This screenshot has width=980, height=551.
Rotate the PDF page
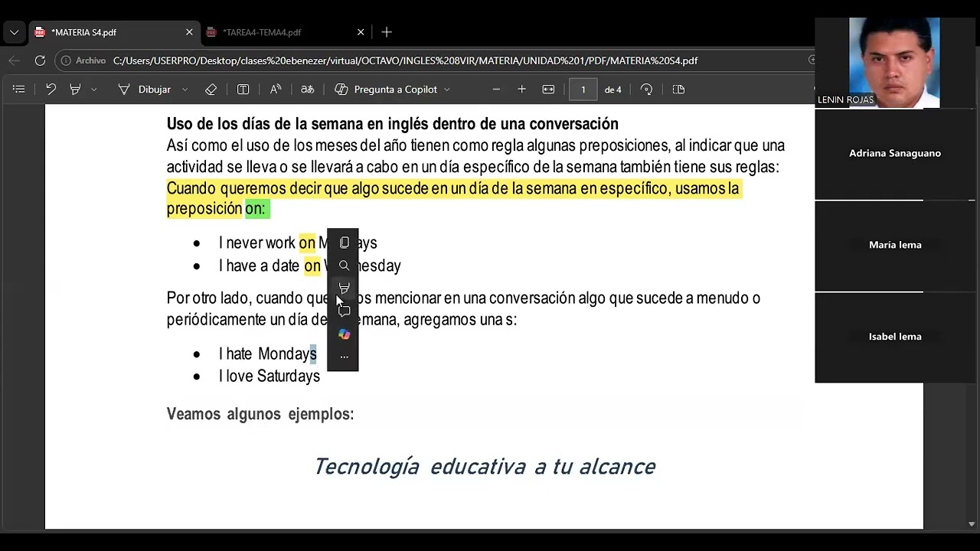tap(646, 90)
